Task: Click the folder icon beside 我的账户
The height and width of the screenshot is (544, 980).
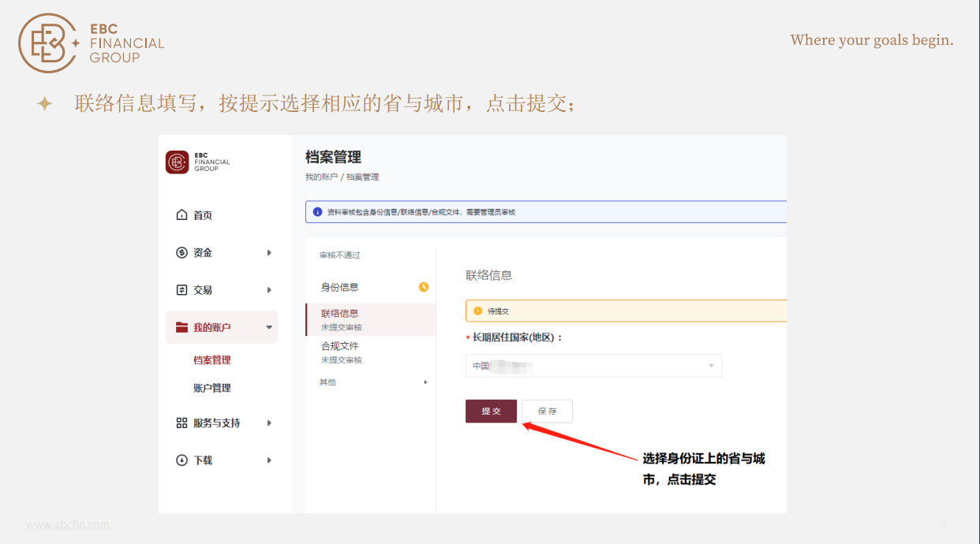Action: click(x=182, y=327)
